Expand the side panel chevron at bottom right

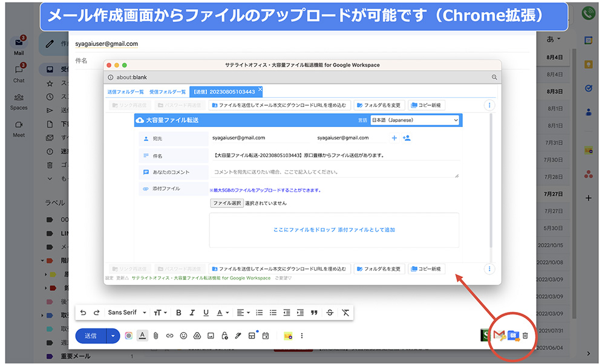click(x=589, y=353)
